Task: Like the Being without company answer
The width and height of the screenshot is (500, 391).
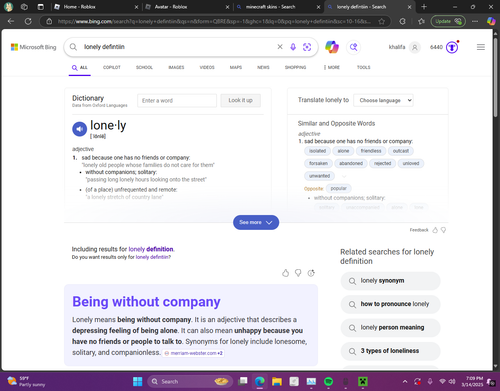Action: [x=285, y=273]
